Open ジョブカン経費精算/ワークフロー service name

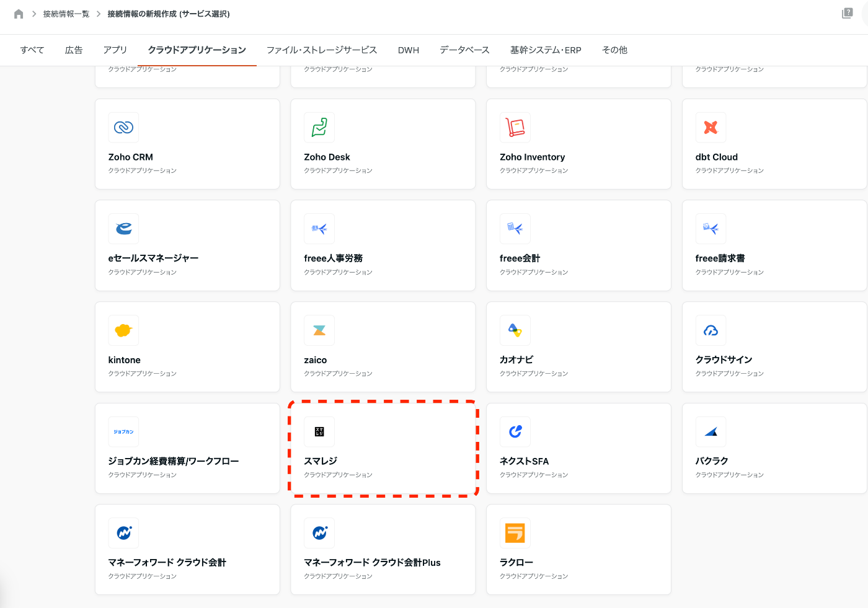coord(174,461)
